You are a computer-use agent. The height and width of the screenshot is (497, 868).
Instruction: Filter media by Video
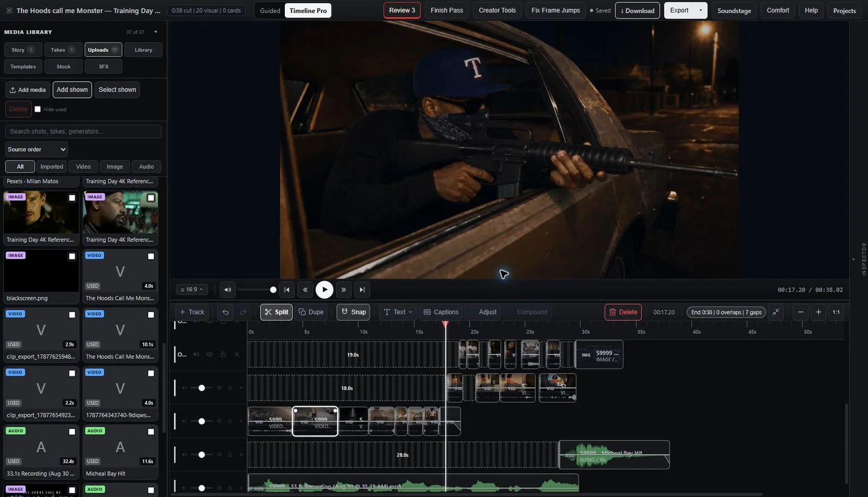[83, 167]
